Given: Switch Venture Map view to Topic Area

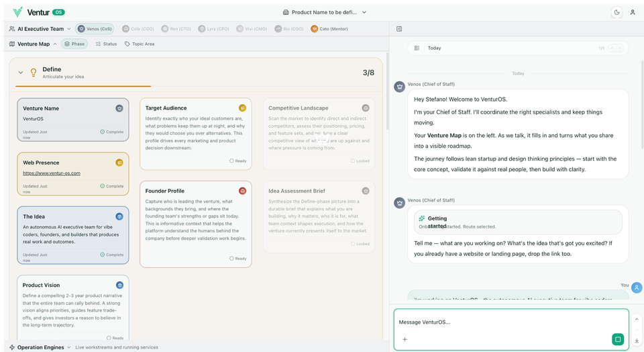Looking at the screenshot, I should coord(139,44).
